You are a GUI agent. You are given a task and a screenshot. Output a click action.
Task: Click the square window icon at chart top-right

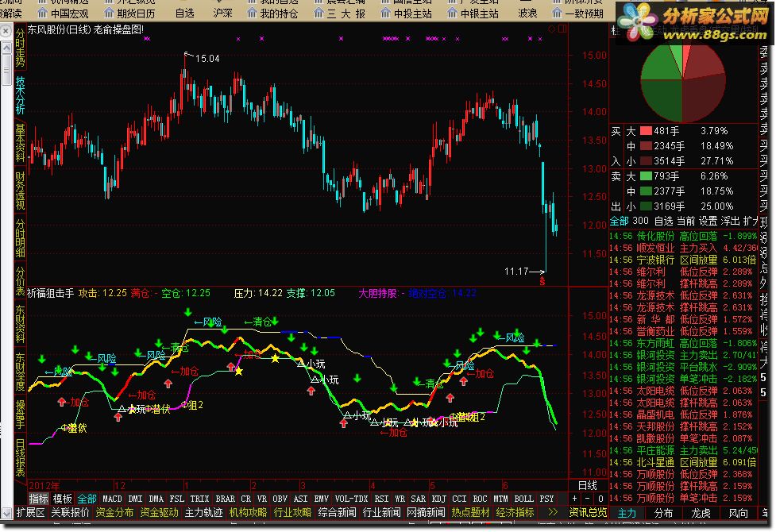562,29
